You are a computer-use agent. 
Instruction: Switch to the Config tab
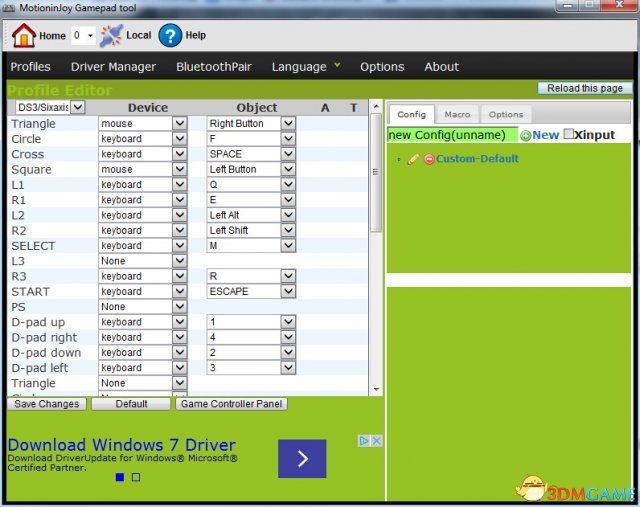pos(411,114)
